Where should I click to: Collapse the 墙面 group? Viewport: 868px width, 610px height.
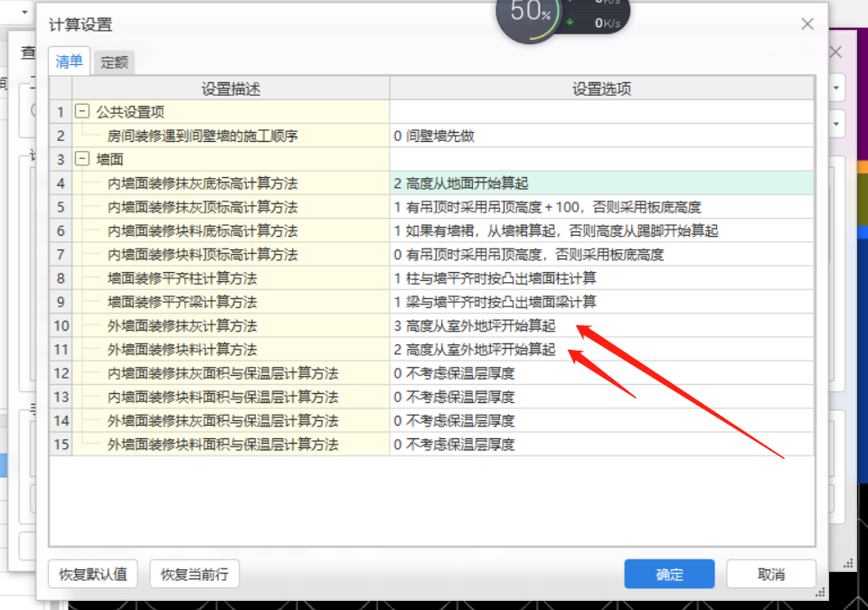point(82,159)
